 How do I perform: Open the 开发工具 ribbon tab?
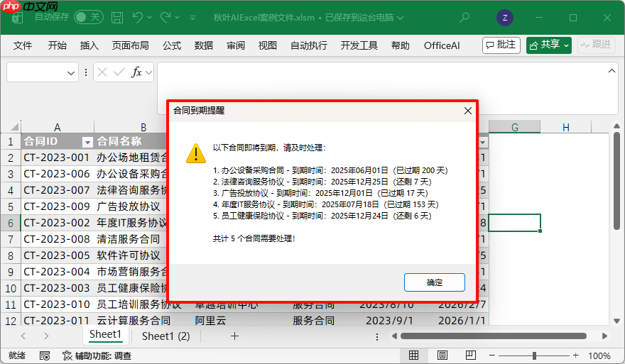tap(359, 45)
